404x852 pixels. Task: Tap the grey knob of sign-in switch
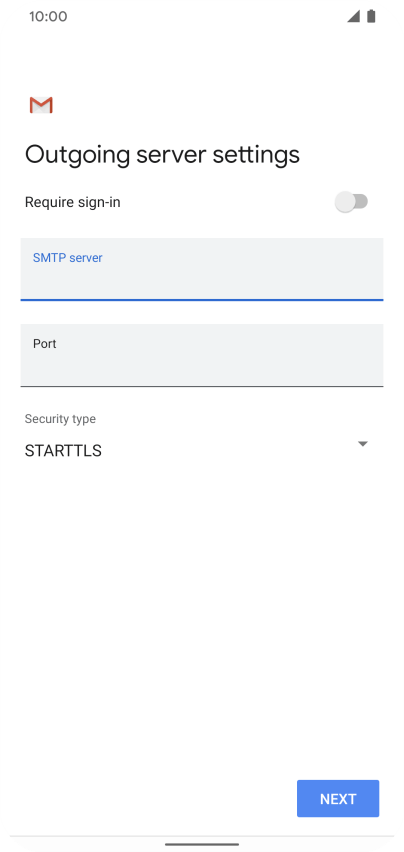point(345,202)
